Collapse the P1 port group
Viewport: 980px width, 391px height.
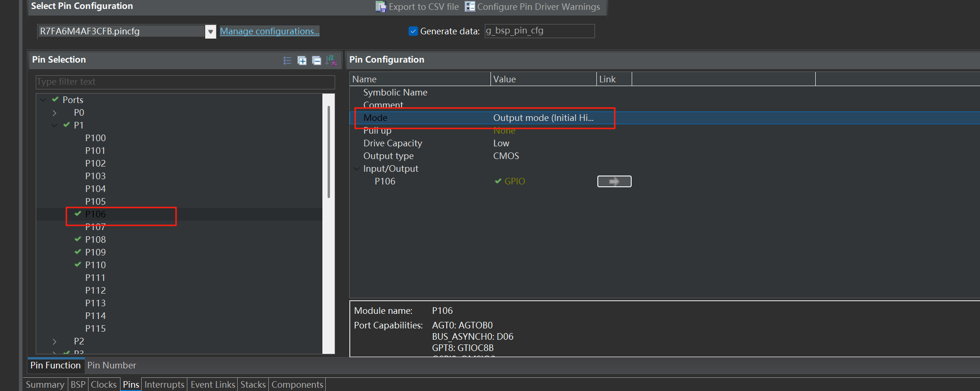coord(55,125)
